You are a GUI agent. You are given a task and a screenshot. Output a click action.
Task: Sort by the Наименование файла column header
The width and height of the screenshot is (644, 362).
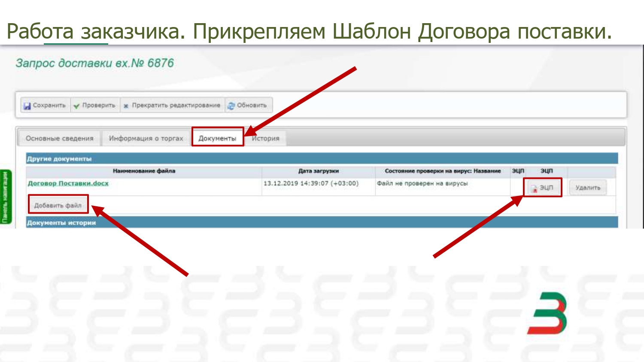click(144, 171)
